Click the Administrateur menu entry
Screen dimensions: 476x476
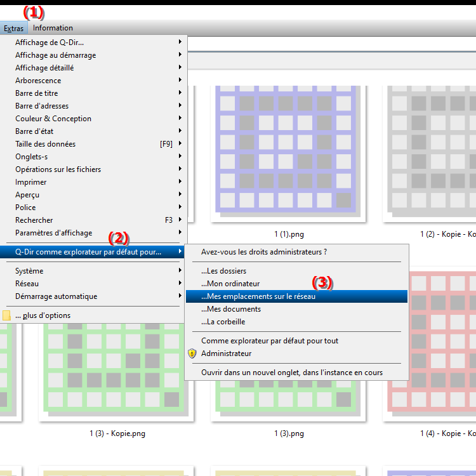(296, 354)
